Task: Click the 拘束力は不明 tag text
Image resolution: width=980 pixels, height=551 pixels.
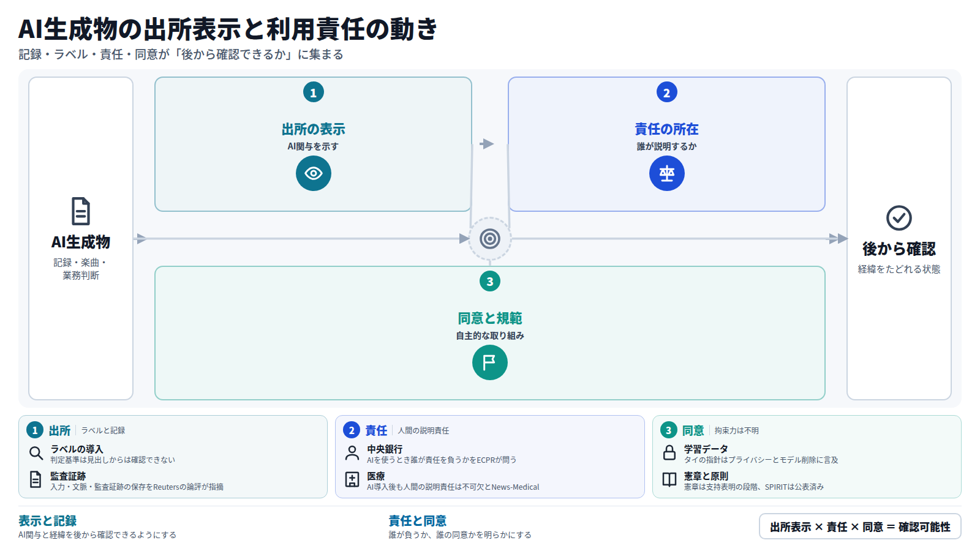Action: (737, 430)
